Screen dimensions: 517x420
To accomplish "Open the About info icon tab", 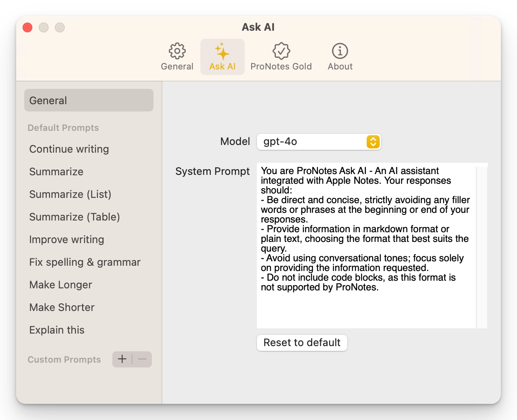I will 340,57.
